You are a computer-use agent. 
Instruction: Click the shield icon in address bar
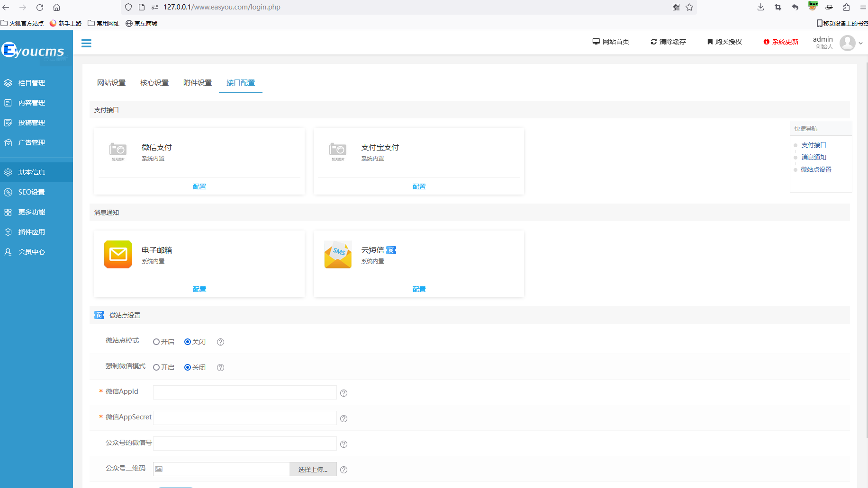pos(128,7)
